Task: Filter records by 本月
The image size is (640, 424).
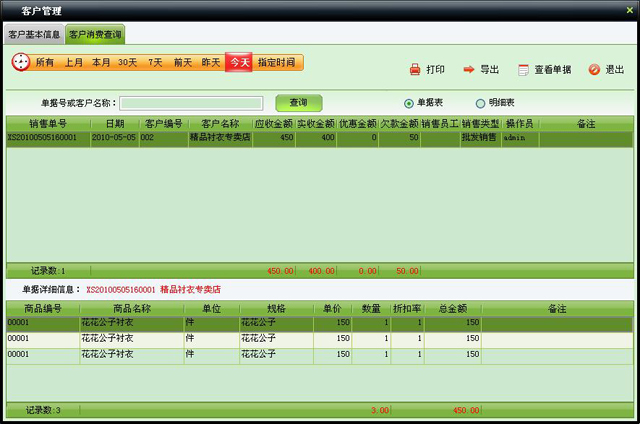Action: [101, 62]
